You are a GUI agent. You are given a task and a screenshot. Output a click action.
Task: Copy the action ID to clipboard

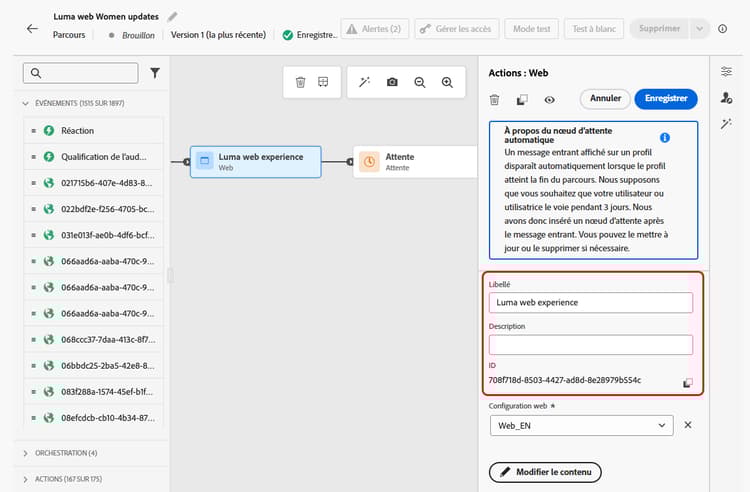pos(687,383)
